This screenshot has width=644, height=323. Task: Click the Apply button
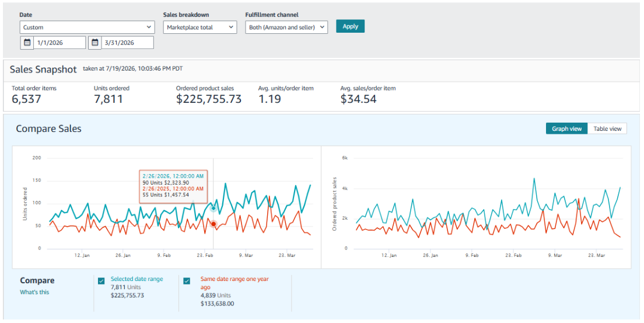pyautogui.click(x=351, y=26)
